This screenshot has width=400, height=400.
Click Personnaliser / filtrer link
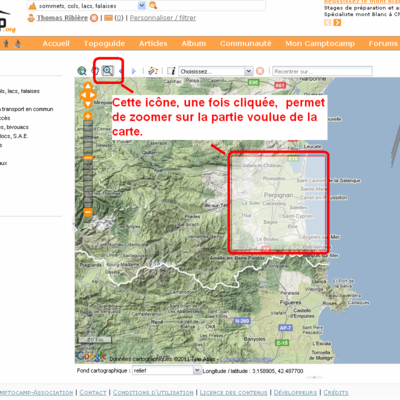point(163,18)
